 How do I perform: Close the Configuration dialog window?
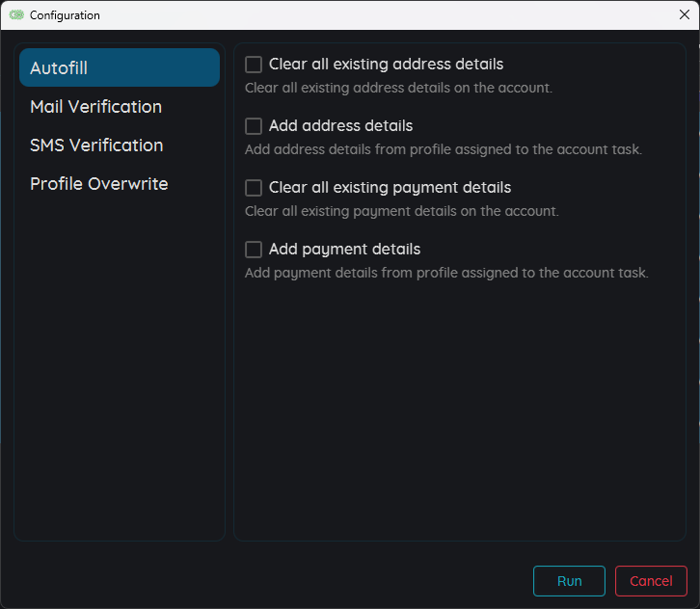click(x=684, y=14)
